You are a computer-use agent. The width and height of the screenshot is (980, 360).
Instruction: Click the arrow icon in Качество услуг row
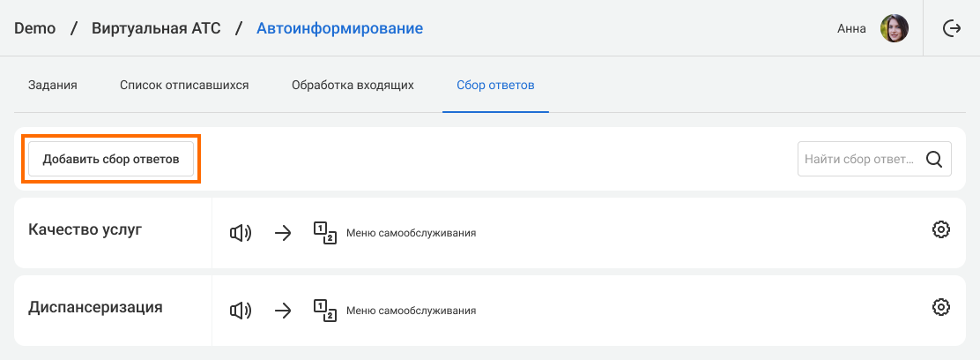pyautogui.click(x=283, y=233)
